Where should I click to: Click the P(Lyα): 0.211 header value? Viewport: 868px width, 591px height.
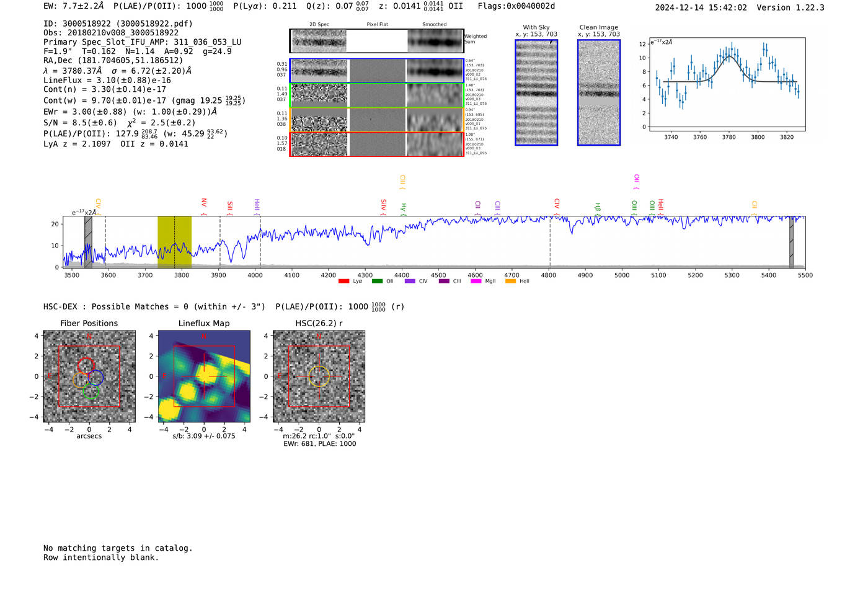[x=265, y=6]
